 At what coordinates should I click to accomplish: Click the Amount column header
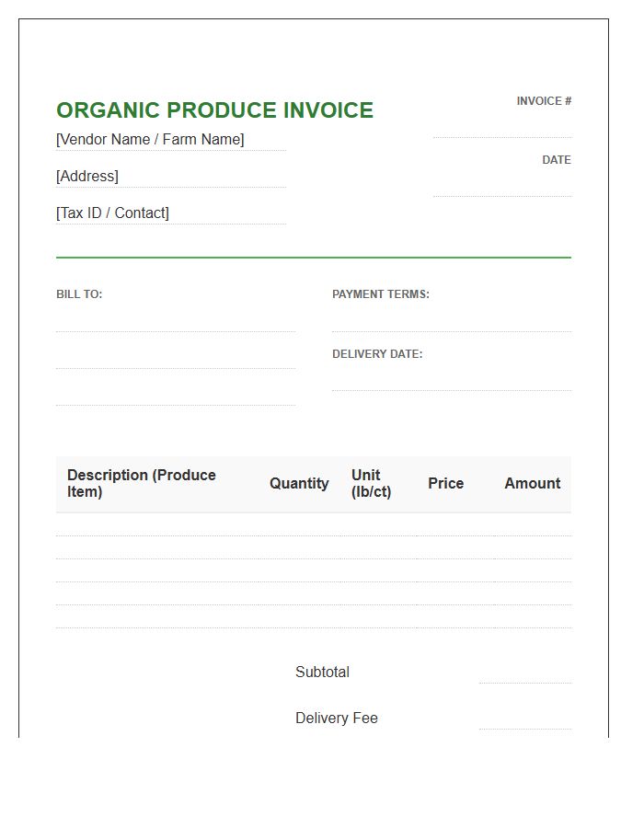pyautogui.click(x=532, y=483)
